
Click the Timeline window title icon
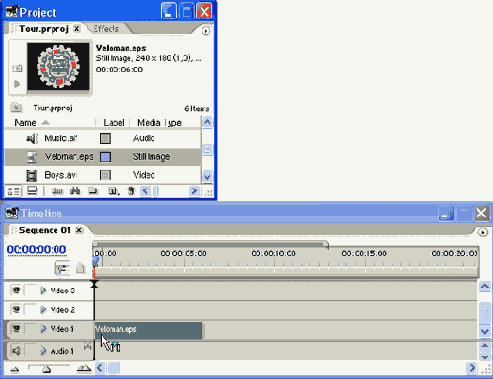coord(12,213)
